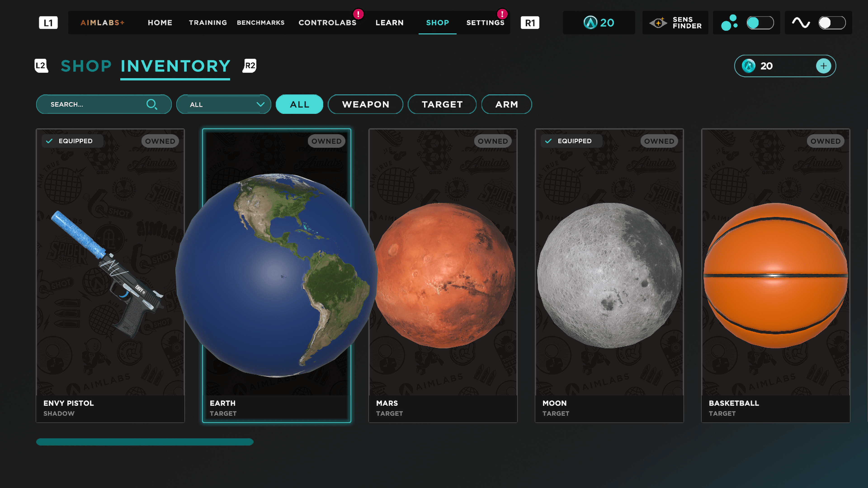Screen dimensions: 868x488
Task: Click the Aimlabs coin icon in top bar
Action: pos(590,23)
